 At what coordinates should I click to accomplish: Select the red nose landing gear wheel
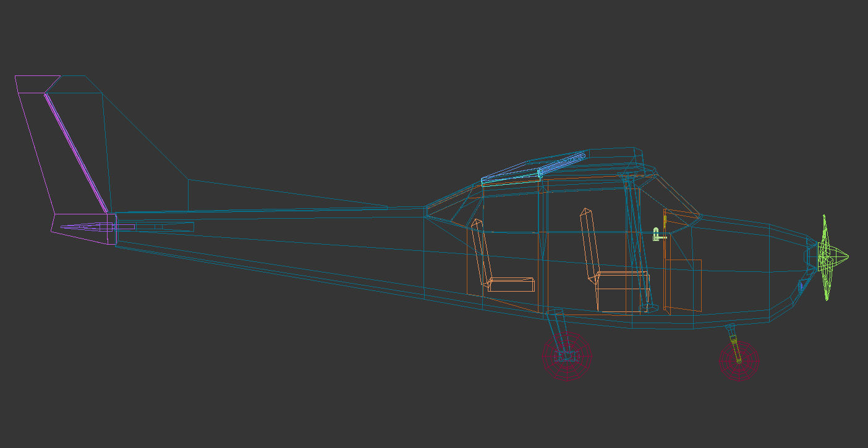coord(739,361)
